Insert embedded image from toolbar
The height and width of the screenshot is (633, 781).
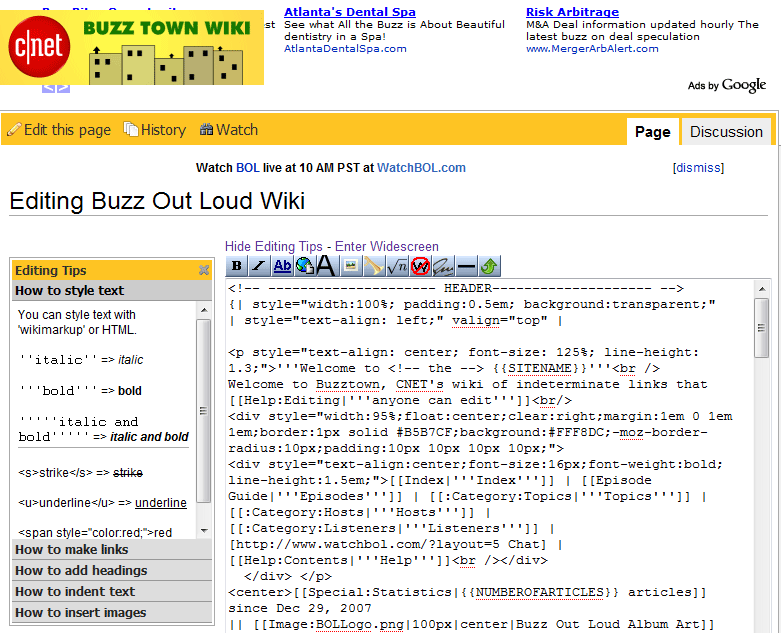(x=350, y=266)
